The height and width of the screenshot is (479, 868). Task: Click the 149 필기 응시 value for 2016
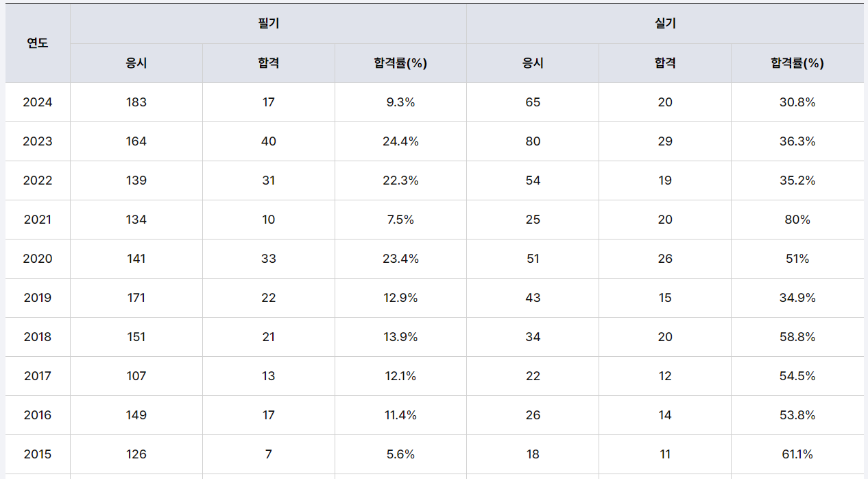[136, 415]
